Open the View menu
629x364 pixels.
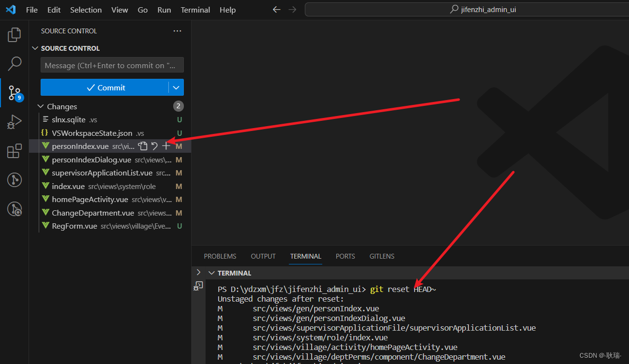click(120, 10)
